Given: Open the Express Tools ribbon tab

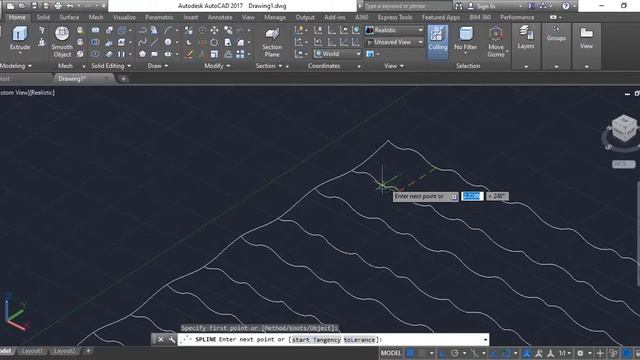Looking at the screenshot, I should tap(395, 17).
